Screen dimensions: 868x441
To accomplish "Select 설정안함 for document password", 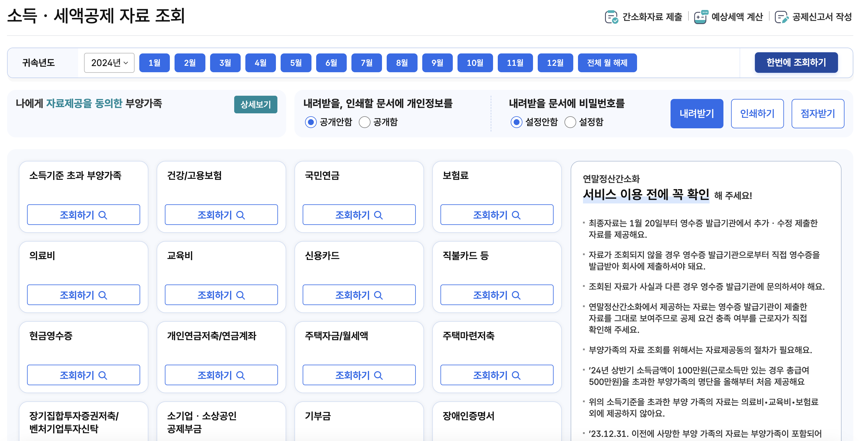I will [516, 122].
